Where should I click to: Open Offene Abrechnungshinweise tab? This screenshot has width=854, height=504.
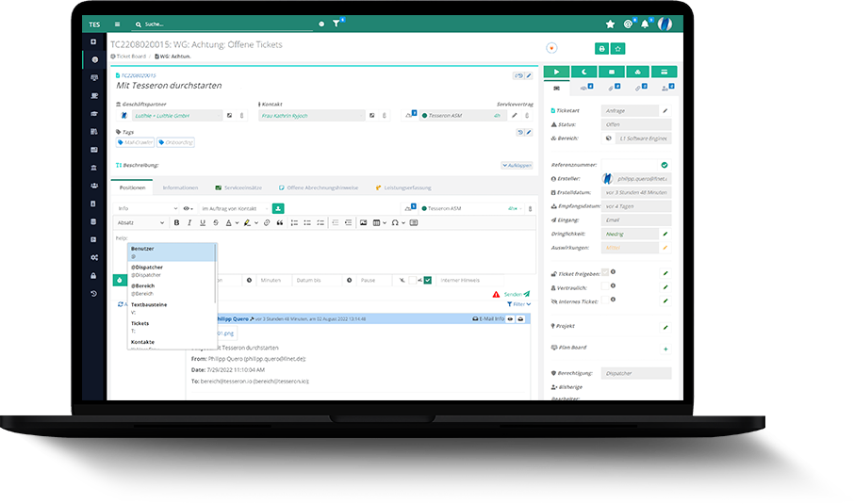coord(319,187)
